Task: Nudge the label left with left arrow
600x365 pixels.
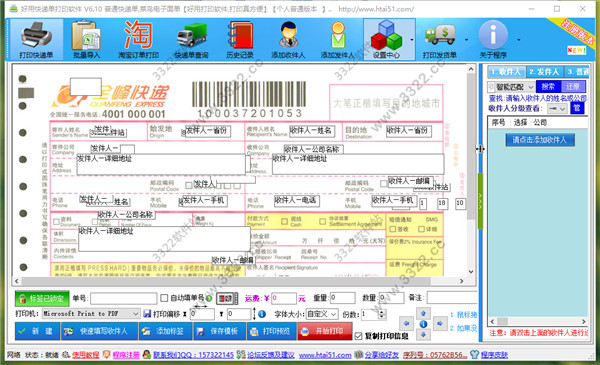Action: tap(406, 324)
